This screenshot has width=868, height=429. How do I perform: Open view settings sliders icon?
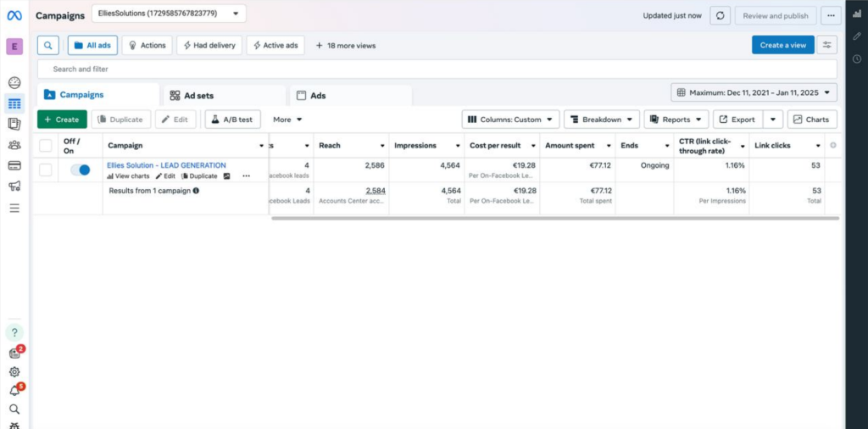pyautogui.click(x=827, y=45)
